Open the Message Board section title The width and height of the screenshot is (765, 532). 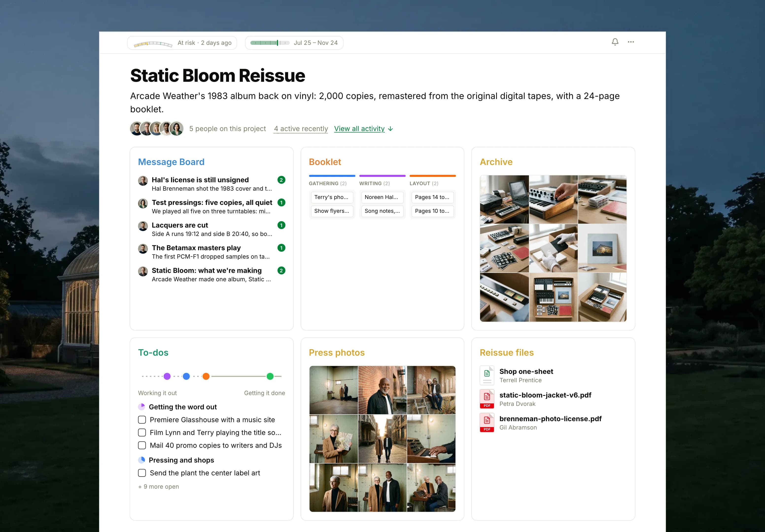tap(171, 162)
